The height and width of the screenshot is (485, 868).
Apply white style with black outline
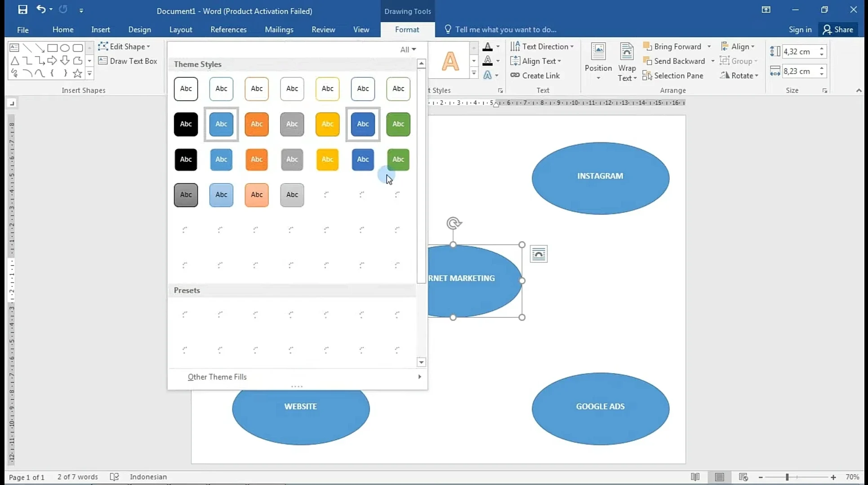click(186, 88)
